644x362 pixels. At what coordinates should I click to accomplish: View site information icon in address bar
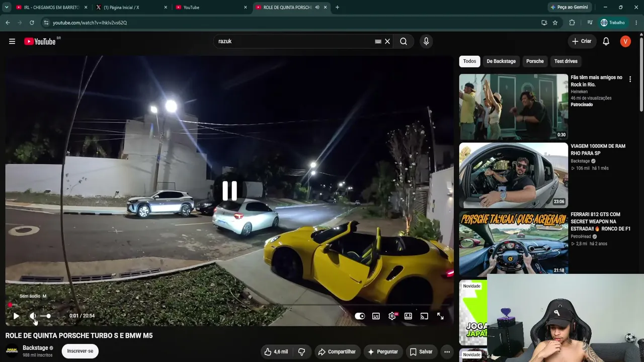point(46,23)
